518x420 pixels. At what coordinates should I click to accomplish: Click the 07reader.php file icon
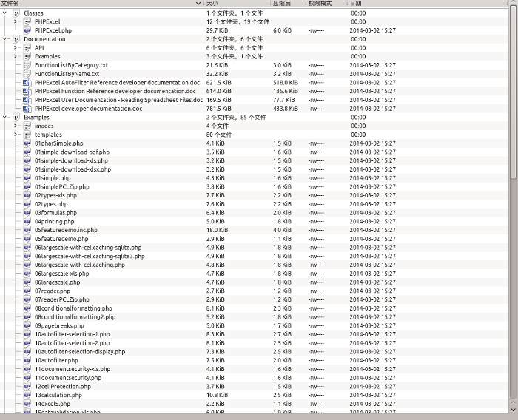[27, 291]
